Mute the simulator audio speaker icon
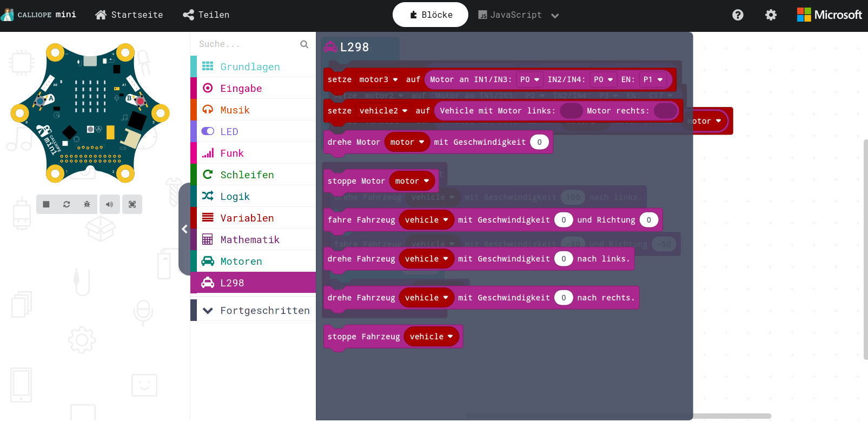Screen dimensions: 868x422 pyautogui.click(x=110, y=204)
